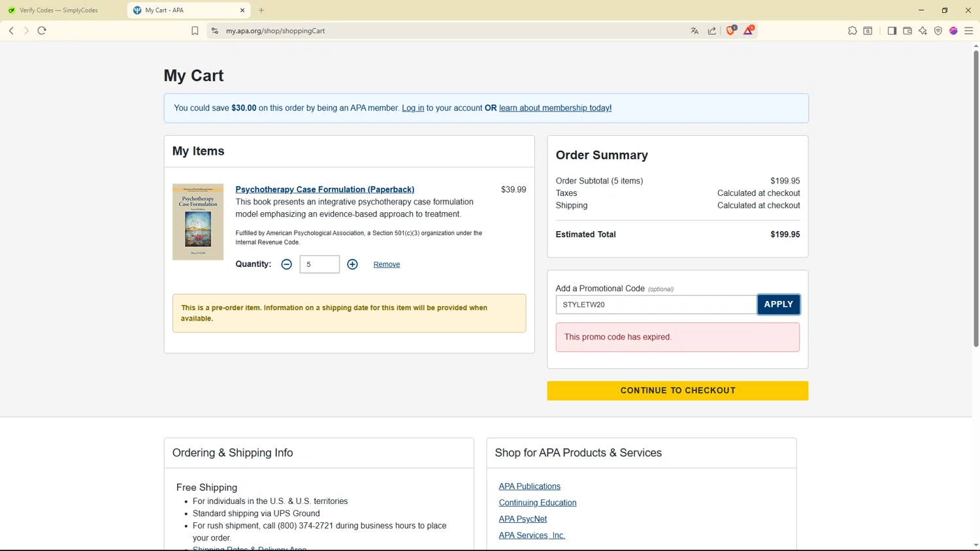
Task: Click the browser address bar URL
Action: click(276, 31)
